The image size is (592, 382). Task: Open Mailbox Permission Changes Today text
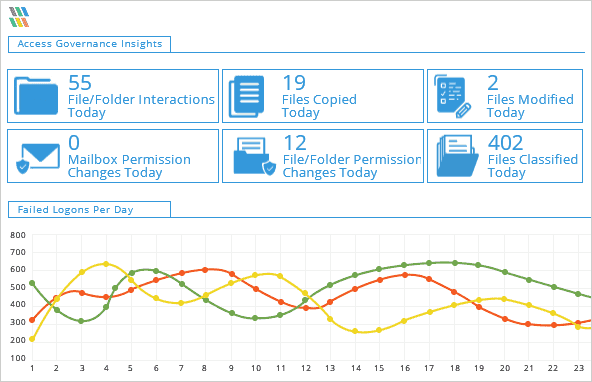pos(129,166)
